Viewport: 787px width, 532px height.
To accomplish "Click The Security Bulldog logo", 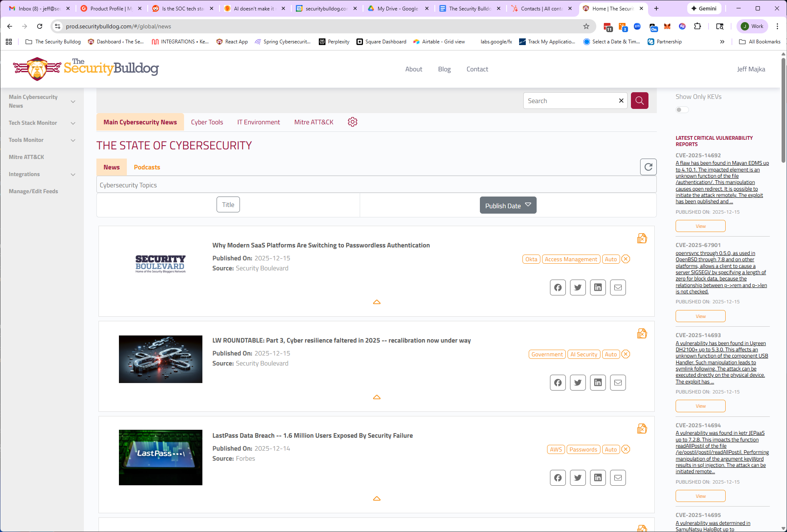I will click(x=86, y=68).
